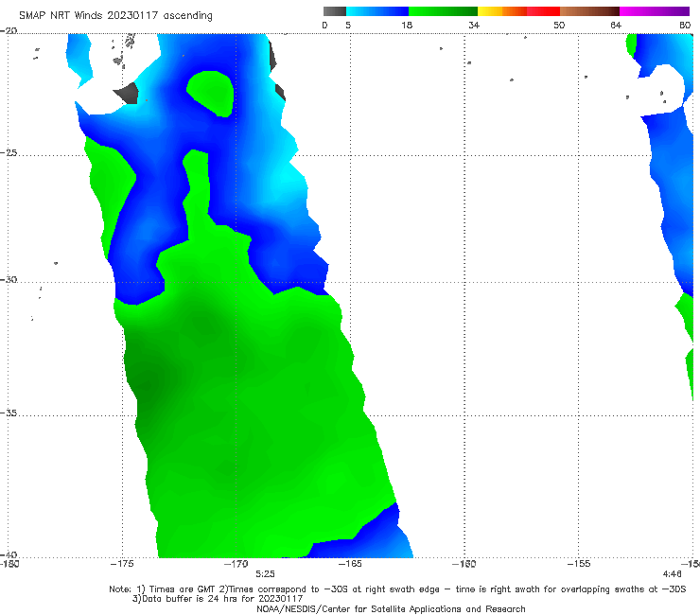
Task: Click the longitude label "-165"
Action: tap(350, 564)
